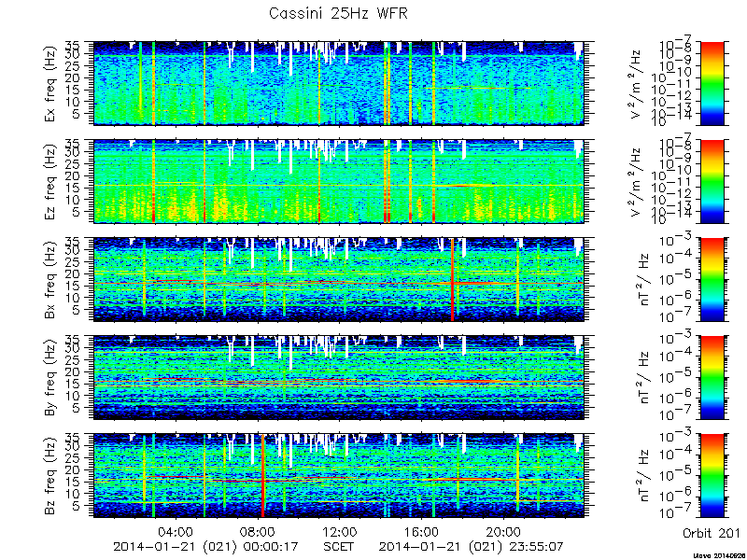Click the "SCET" time axis label
Image resolution: width=747 pixels, height=560 pixels.
point(339,546)
